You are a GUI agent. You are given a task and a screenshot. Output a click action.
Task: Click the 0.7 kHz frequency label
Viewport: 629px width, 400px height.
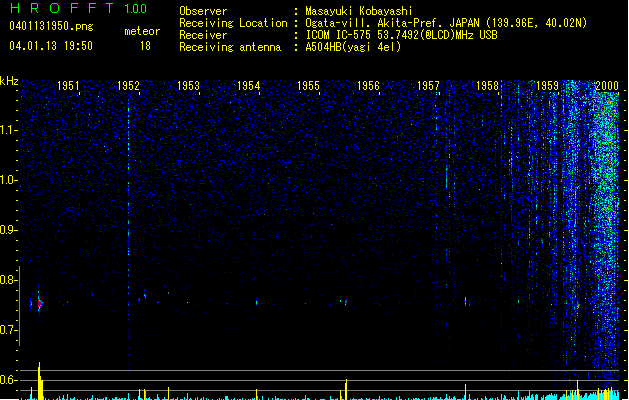pyautogui.click(x=8, y=330)
